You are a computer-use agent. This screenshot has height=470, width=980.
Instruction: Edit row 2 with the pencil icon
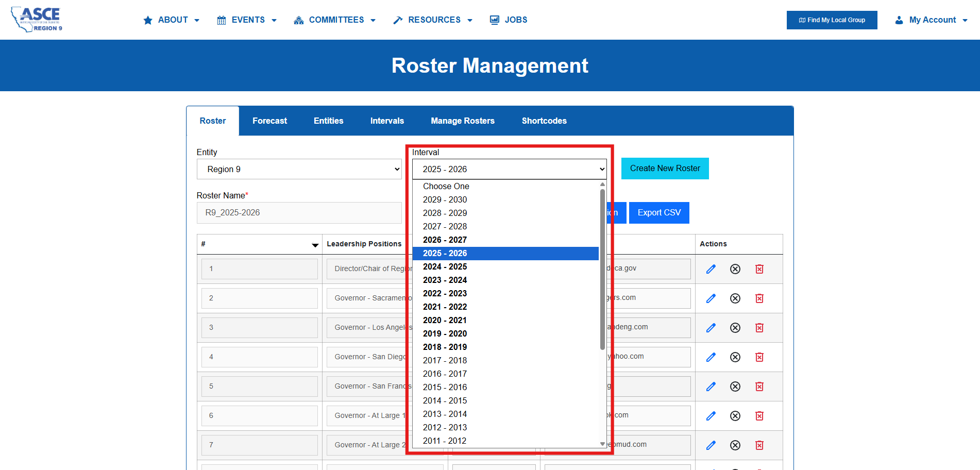[711, 298]
